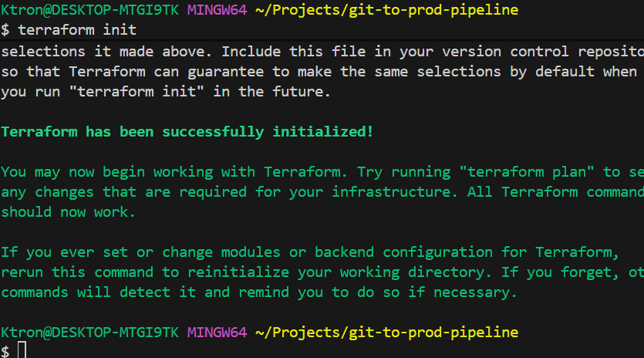Click the "should now work." text
This screenshot has width=644, height=358.
68,212
